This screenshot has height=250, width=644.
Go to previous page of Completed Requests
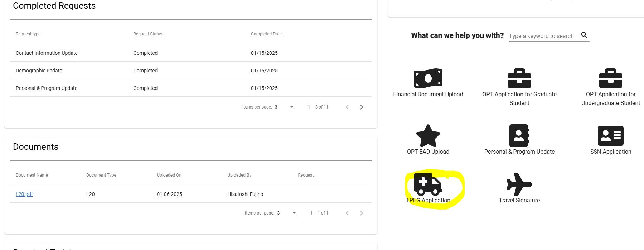347,107
